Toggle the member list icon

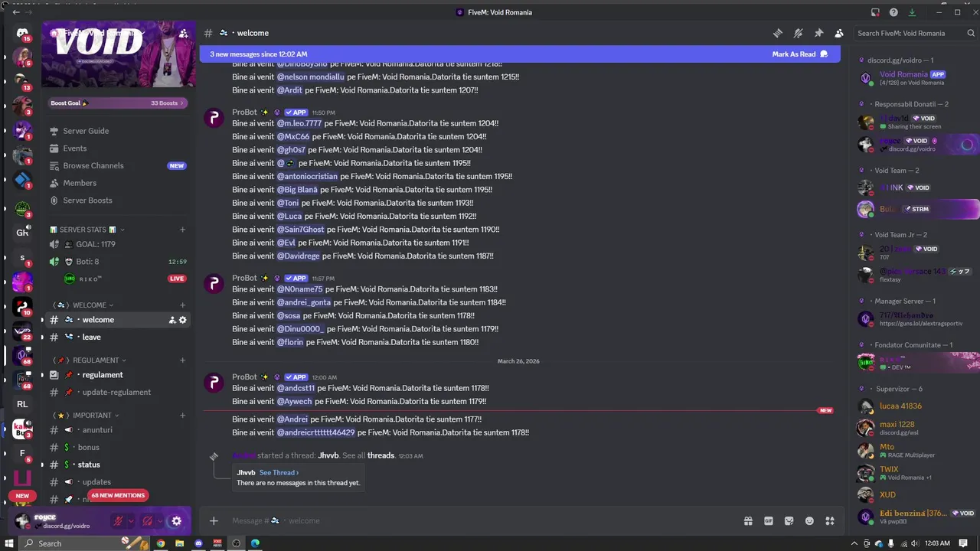tap(839, 33)
